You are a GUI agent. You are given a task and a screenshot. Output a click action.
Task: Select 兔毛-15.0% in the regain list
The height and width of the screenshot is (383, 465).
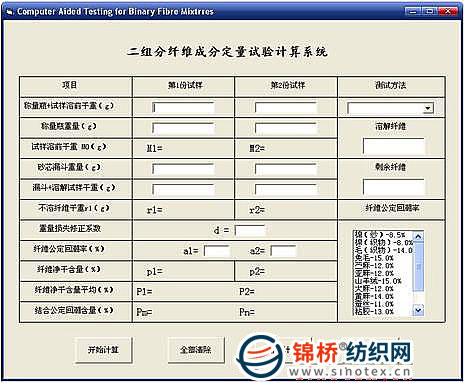(x=374, y=258)
